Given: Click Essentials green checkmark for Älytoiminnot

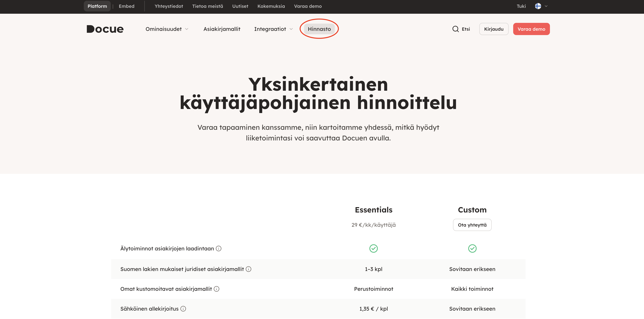Looking at the screenshot, I should pyautogui.click(x=373, y=248).
